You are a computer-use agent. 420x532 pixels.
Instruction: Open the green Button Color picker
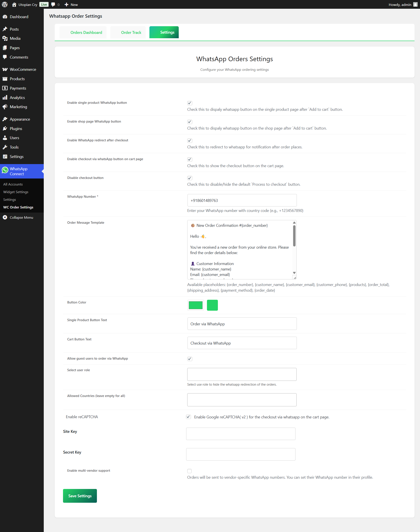195,305
